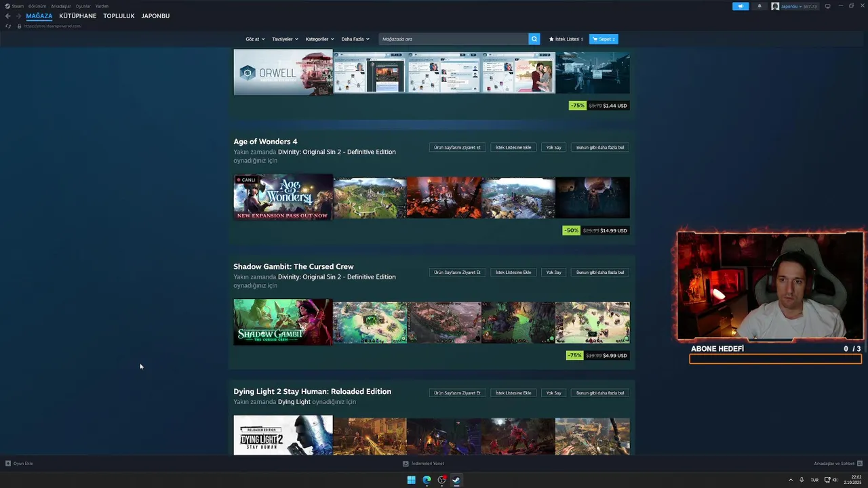Add Age of Wonders 4 to İstek Listesi
Screen dimensions: 868x488
[x=513, y=147]
